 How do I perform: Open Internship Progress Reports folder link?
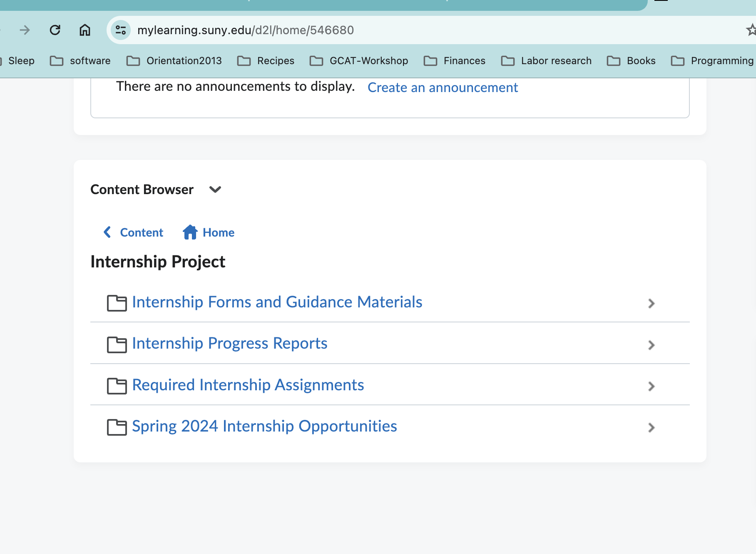pyautogui.click(x=229, y=343)
